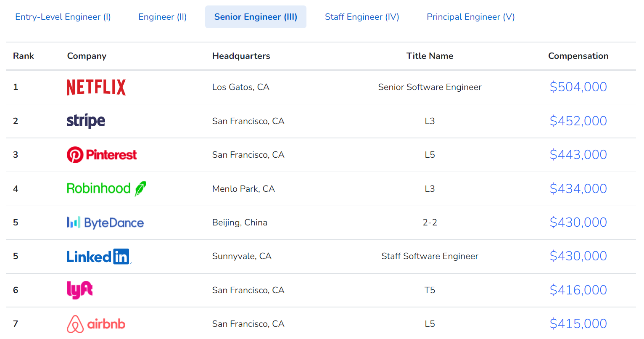Click Airbnb's $415,000 compensation value

(x=578, y=324)
